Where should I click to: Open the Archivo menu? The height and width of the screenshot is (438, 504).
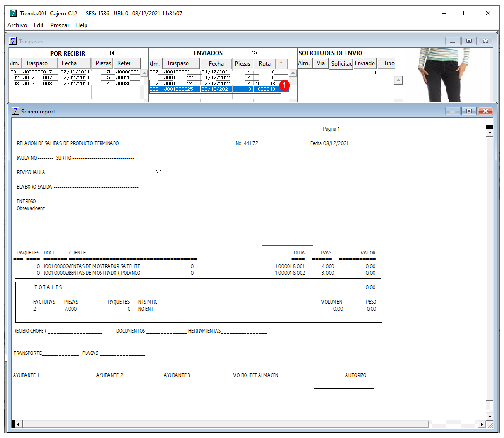17,25
